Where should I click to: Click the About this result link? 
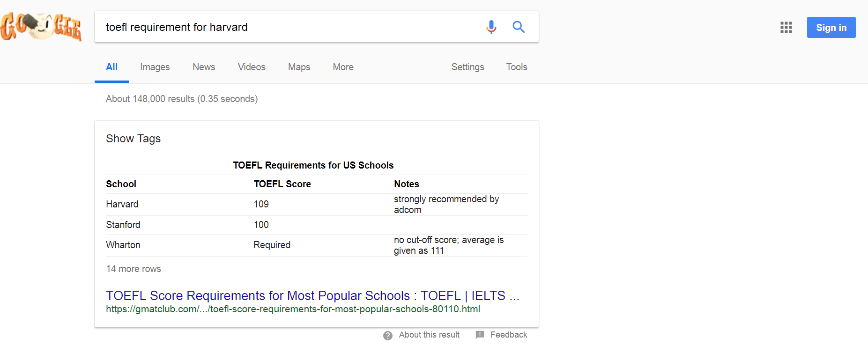click(x=429, y=335)
